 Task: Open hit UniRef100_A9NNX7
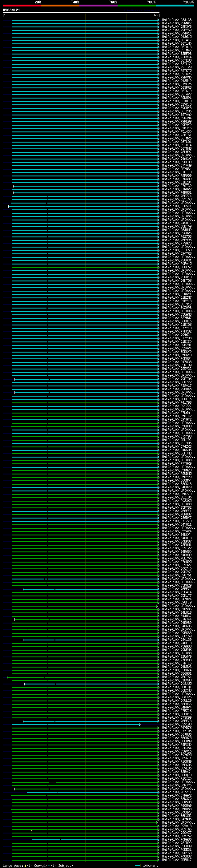(177, 23)
